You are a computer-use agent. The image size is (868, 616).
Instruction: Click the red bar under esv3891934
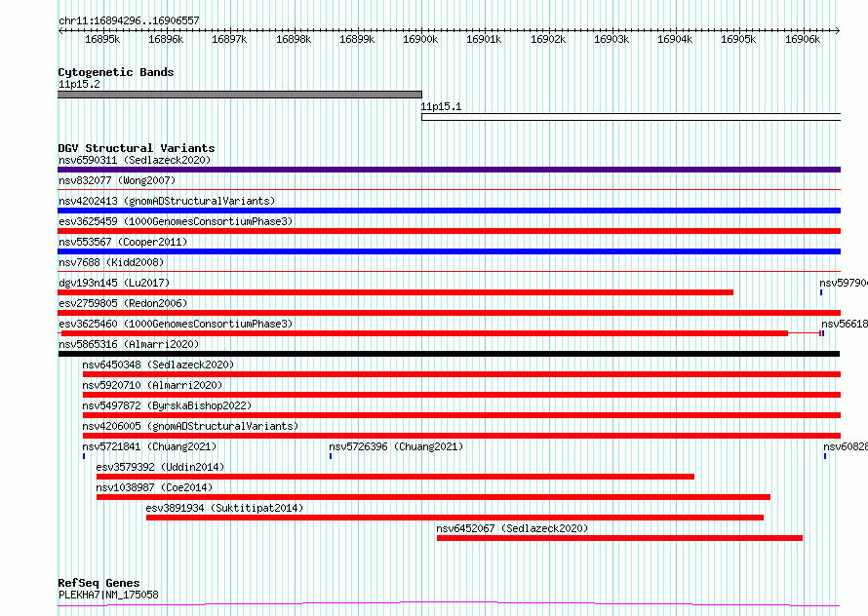pyautogui.click(x=455, y=518)
